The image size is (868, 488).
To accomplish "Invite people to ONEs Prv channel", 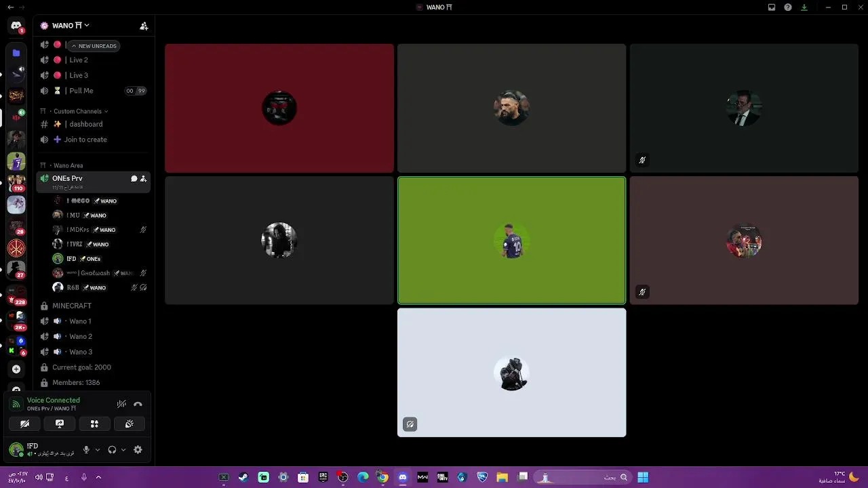I will (x=143, y=179).
